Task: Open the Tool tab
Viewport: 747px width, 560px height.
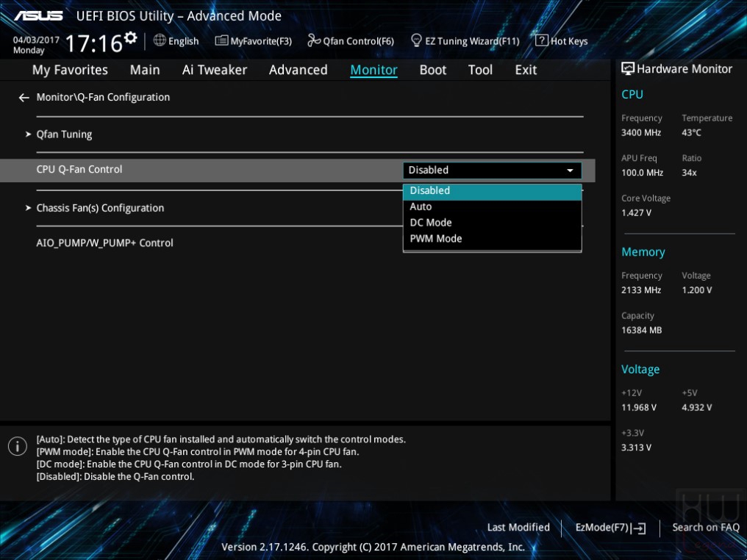Action: click(480, 70)
